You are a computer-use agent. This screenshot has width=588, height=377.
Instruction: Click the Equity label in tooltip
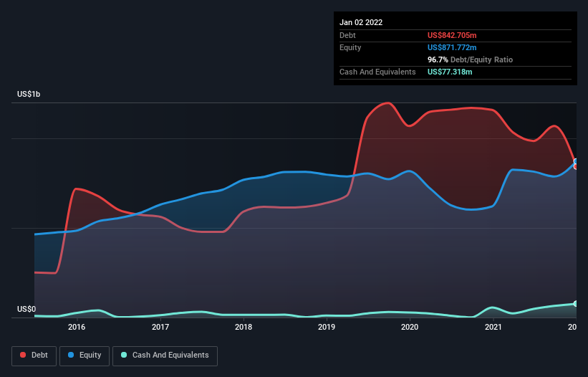coord(350,47)
